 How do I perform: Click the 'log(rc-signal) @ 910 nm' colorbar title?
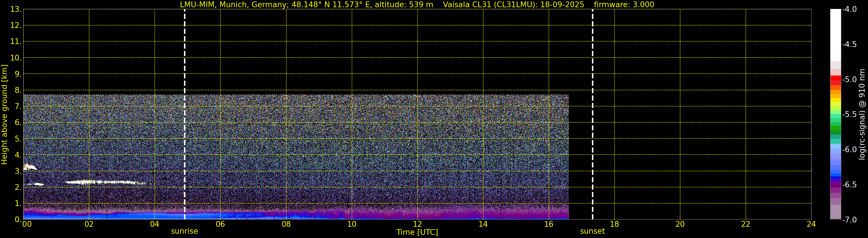tap(862, 114)
